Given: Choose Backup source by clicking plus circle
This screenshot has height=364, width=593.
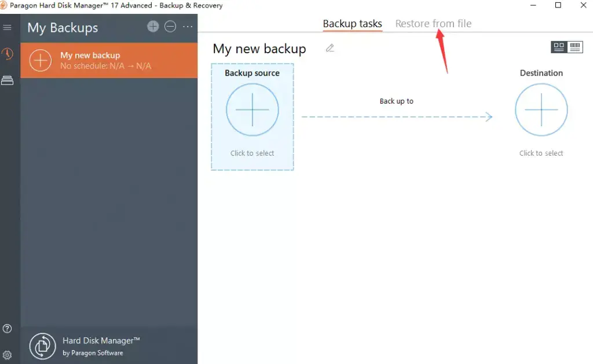Looking at the screenshot, I should pos(252,110).
